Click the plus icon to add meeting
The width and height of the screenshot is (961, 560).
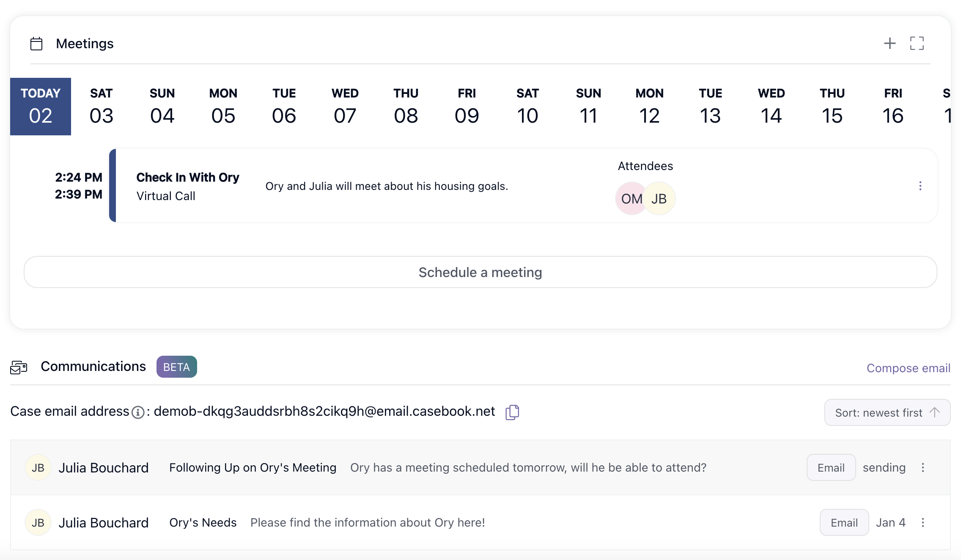coord(890,43)
